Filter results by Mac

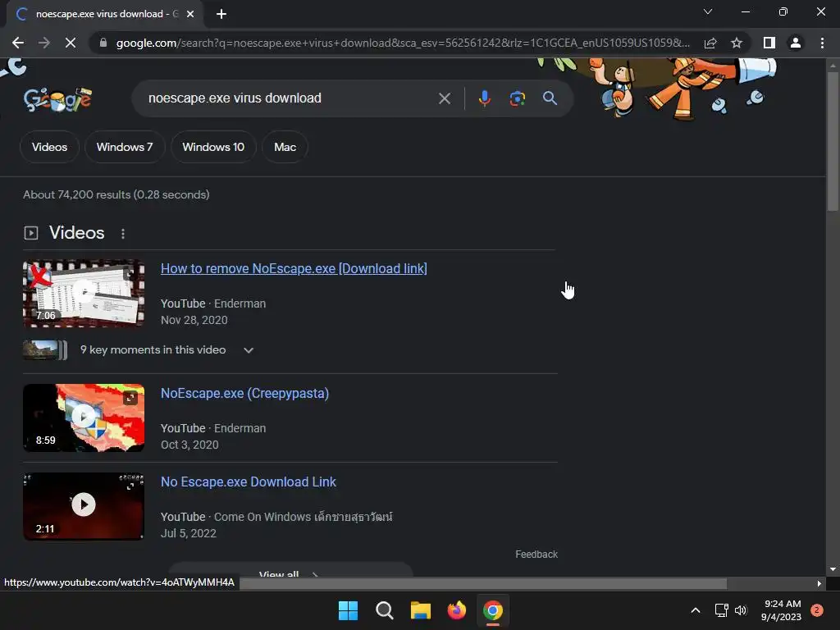[285, 147]
